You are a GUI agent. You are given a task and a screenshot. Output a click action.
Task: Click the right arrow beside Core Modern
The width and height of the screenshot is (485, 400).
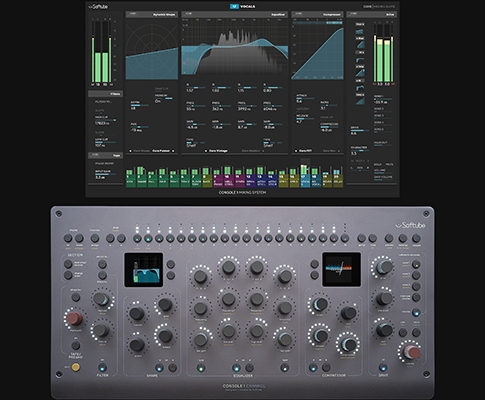pyautogui.click(x=263, y=151)
